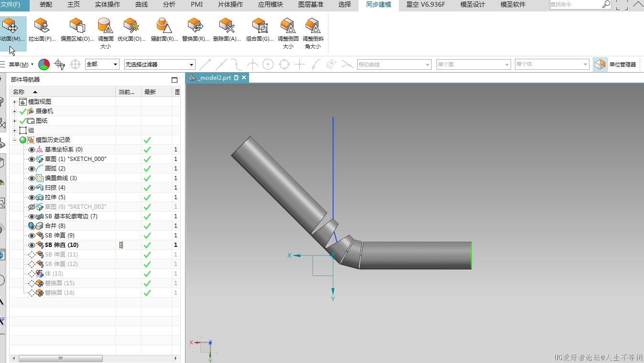Screen dimensions: 644x363
Task: Click the grayed endpoint snap line icon
Action: (205, 64)
